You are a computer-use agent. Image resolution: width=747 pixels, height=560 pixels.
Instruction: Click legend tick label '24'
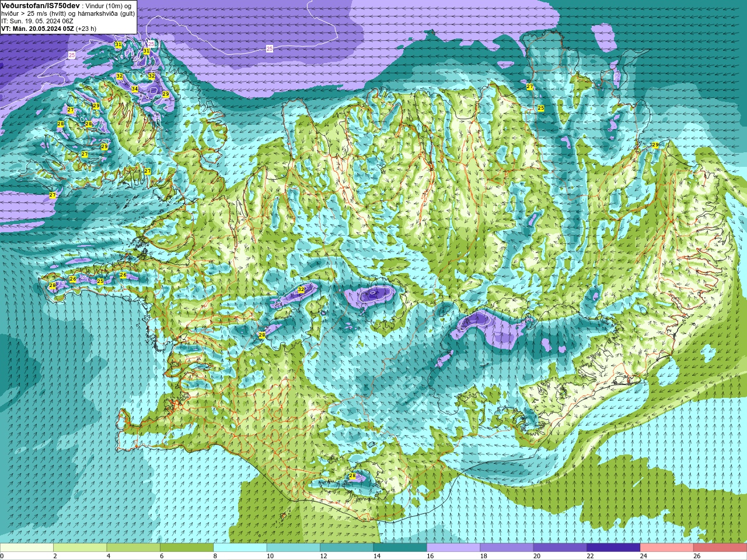[x=643, y=556]
